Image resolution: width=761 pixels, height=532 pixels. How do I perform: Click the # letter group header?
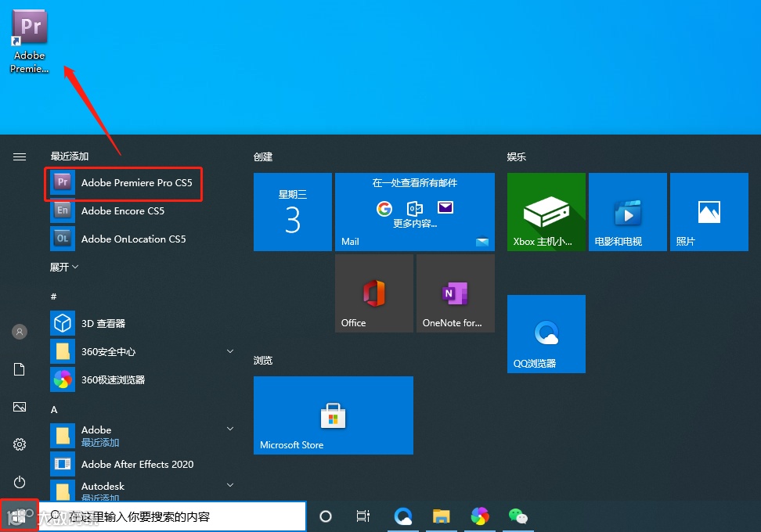(53, 297)
